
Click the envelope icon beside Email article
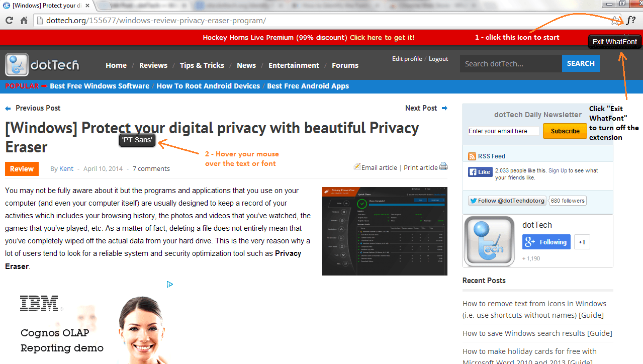point(357,166)
